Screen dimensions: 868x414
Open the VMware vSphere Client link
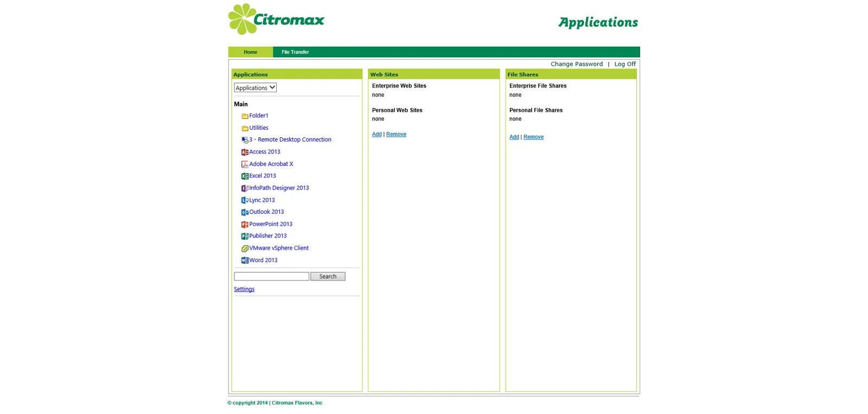[x=279, y=248]
